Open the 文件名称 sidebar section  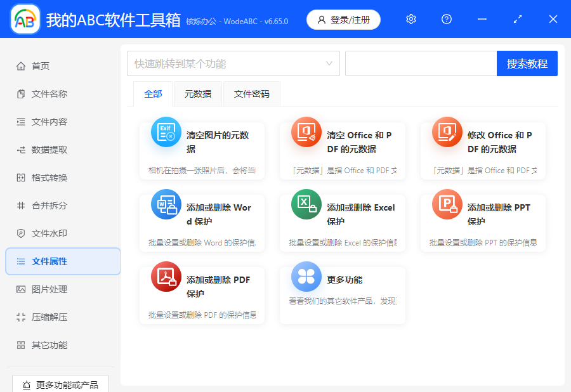point(63,94)
